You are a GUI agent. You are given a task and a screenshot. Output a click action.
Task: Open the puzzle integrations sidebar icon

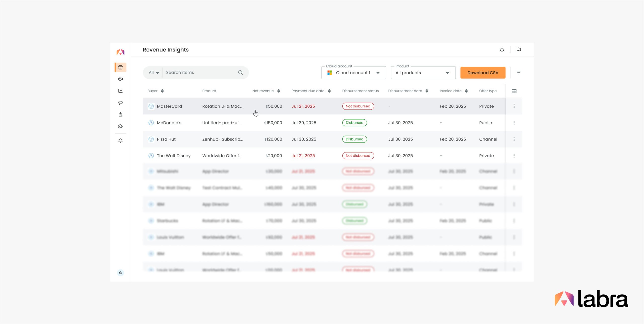[120, 126]
